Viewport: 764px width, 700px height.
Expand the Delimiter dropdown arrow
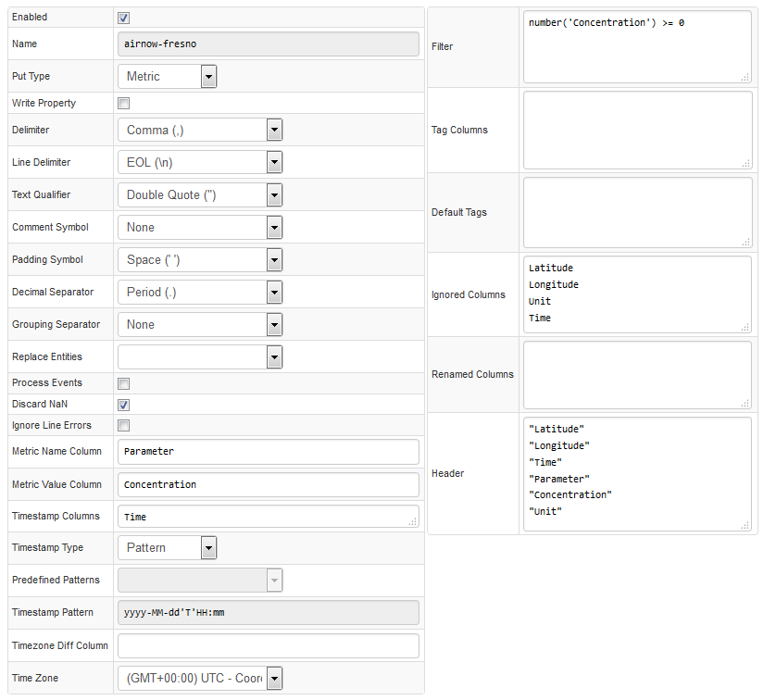click(x=274, y=130)
